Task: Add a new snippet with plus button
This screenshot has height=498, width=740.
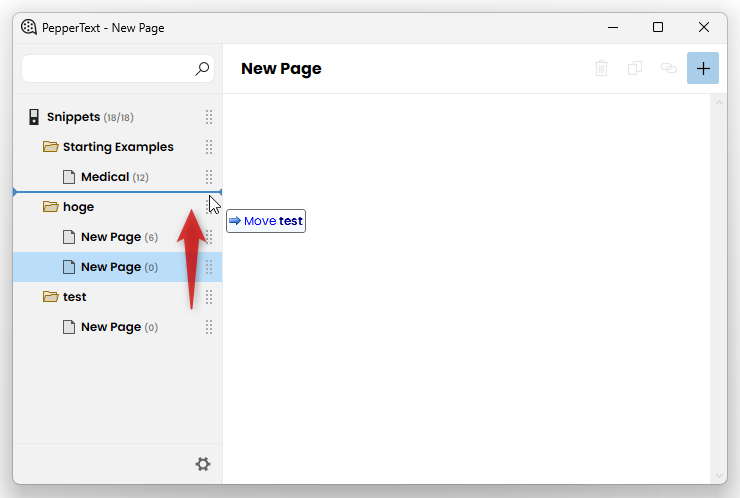Action: [x=703, y=68]
